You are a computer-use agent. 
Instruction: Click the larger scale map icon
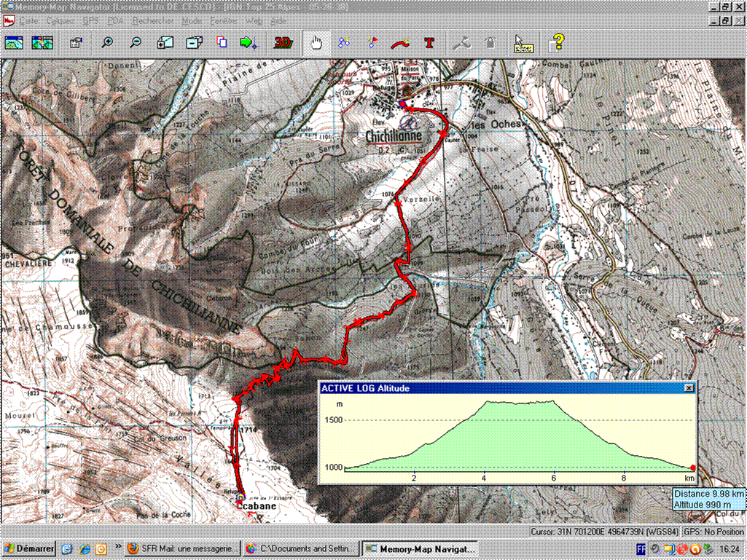[165, 43]
